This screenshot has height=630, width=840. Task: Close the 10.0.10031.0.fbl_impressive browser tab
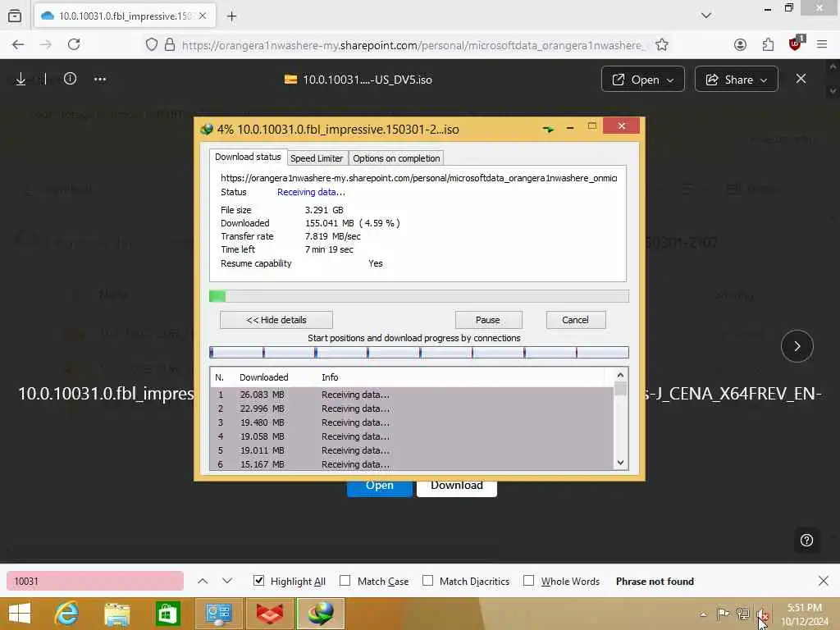click(x=203, y=16)
